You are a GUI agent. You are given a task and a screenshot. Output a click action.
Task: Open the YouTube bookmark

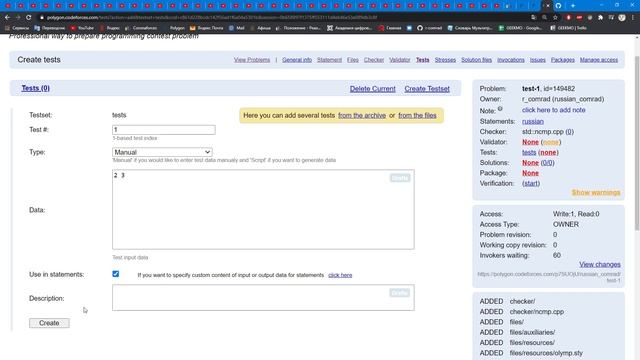coord(82,28)
